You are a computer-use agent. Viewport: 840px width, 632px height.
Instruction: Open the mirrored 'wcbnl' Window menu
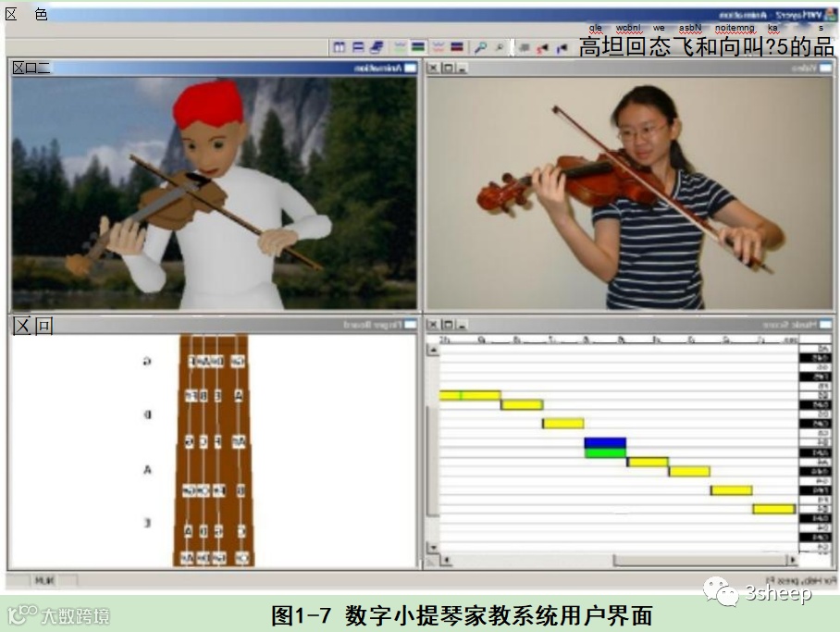[x=628, y=28]
